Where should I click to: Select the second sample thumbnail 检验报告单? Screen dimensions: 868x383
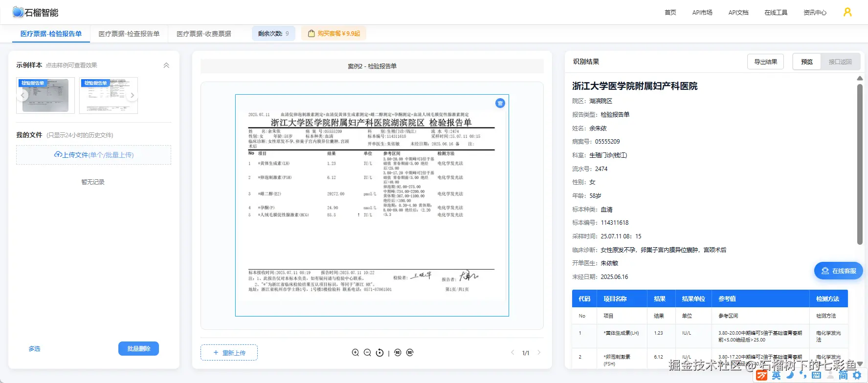(108, 95)
